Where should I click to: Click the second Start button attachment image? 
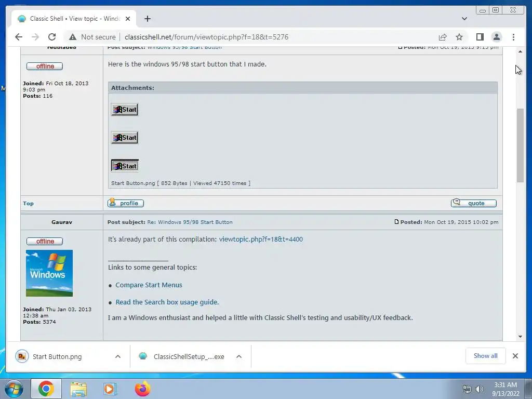pyautogui.click(x=125, y=137)
